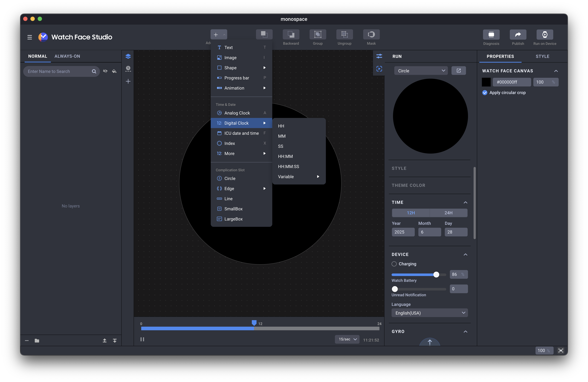Click the Group layers icon
Screen dimensions: 588x382
point(318,35)
